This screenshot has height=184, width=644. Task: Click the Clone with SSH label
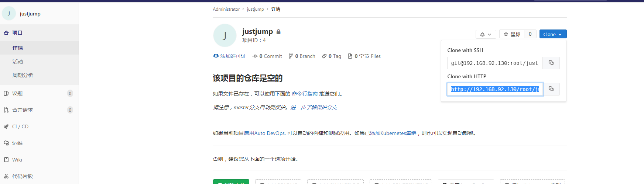[x=465, y=50]
